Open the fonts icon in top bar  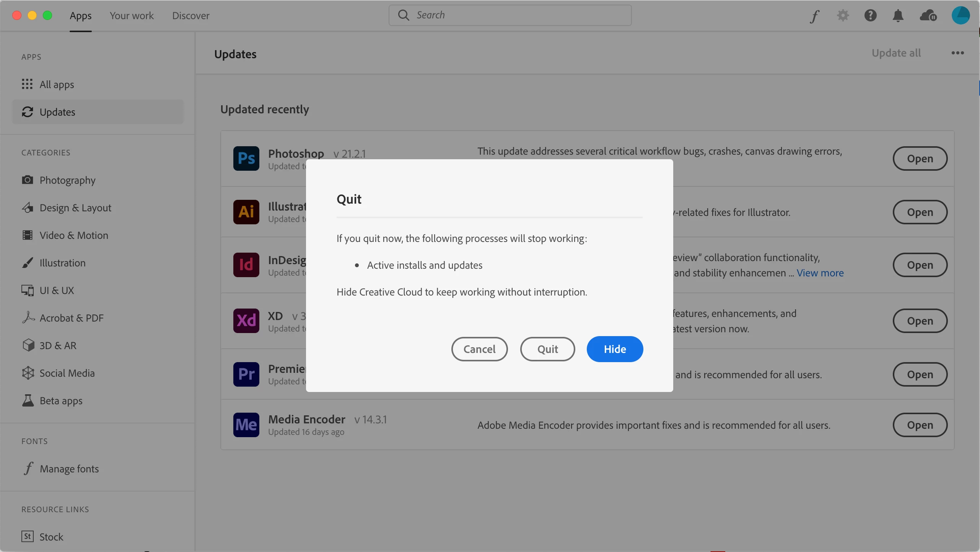[x=815, y=16]
